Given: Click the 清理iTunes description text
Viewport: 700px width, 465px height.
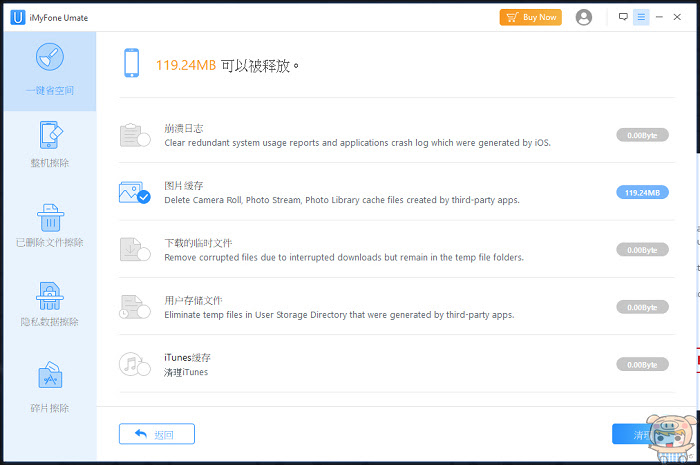Looking at the screenshot, I should pos(186,372).
